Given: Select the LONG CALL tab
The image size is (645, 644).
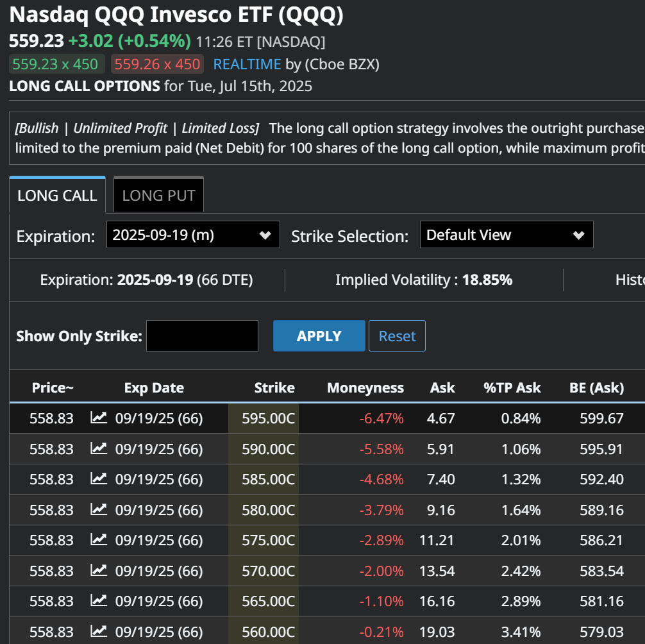Looking at the screenshot, I should 57,194.
